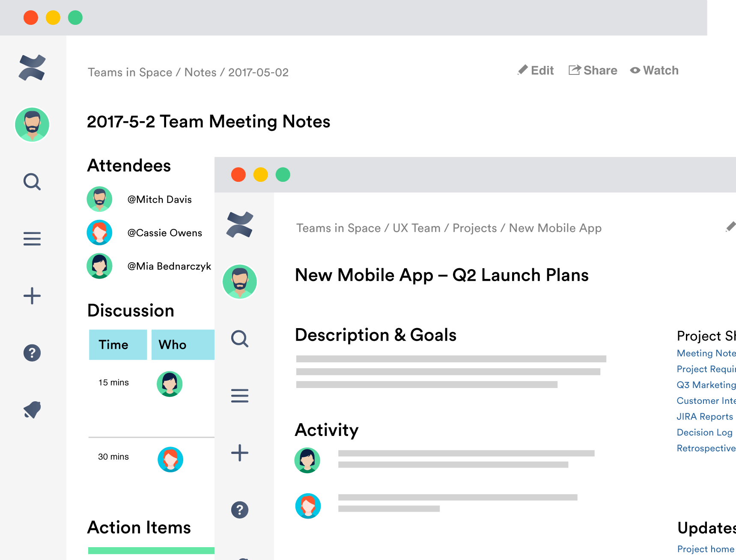The height and width of the screenshot is (560, 736).
Task: Open notifications bell in the back window sidebar
Action: (32, 410)
